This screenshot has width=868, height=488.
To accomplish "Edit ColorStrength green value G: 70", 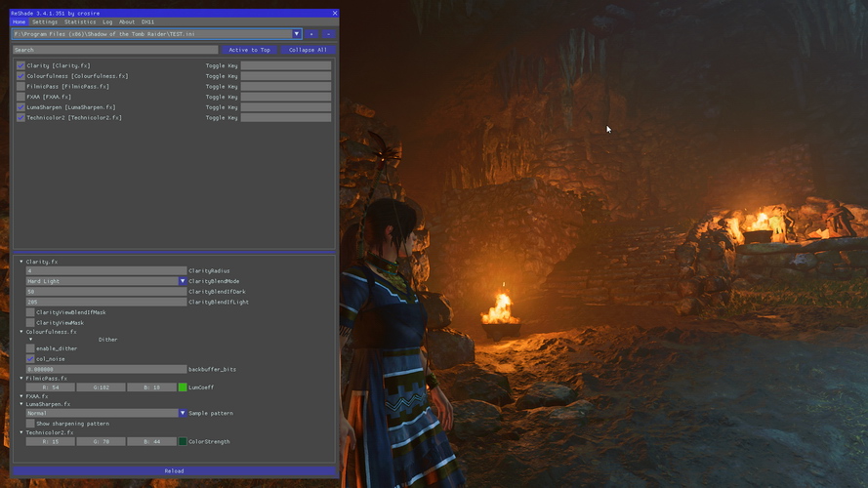I will tap(101, 441).
